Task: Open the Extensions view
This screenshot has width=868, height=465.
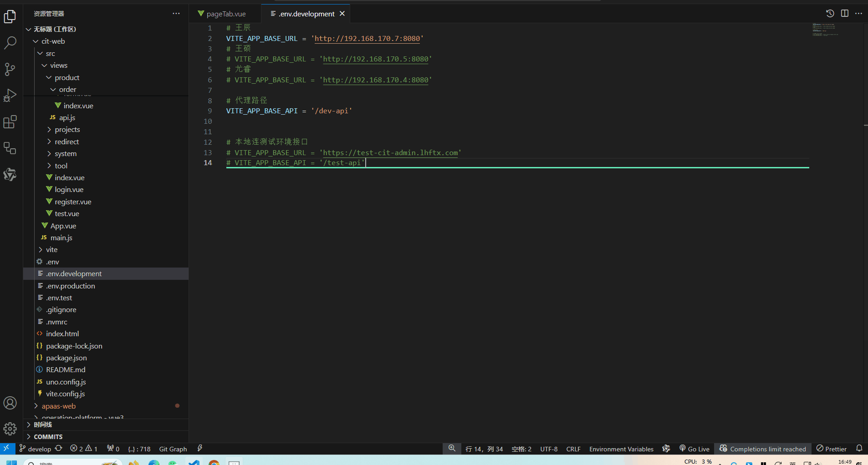Action: tap(10, 122)
